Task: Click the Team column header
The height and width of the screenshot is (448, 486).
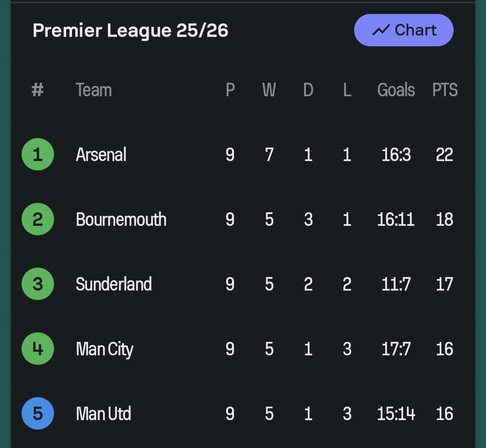Action: coord(94,90)
